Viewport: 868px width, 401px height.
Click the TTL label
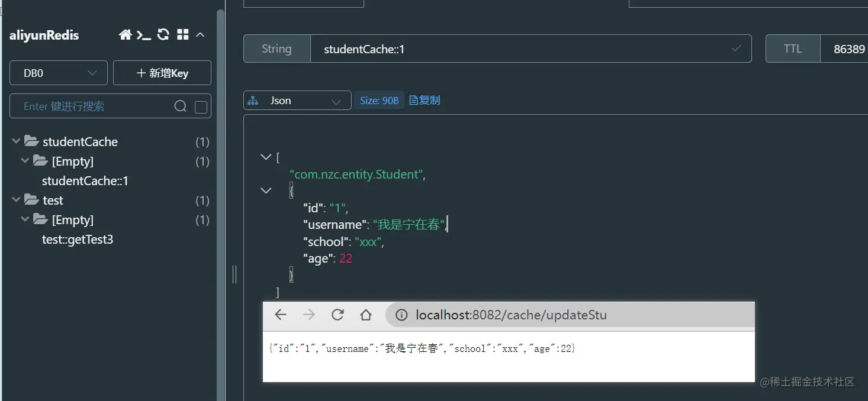click(x=793, y=49)
